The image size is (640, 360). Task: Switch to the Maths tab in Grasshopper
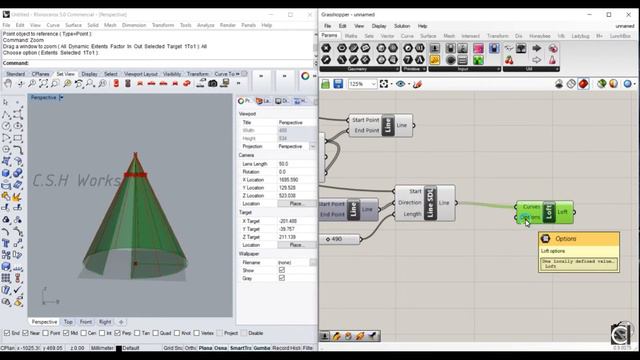[351, 36]
